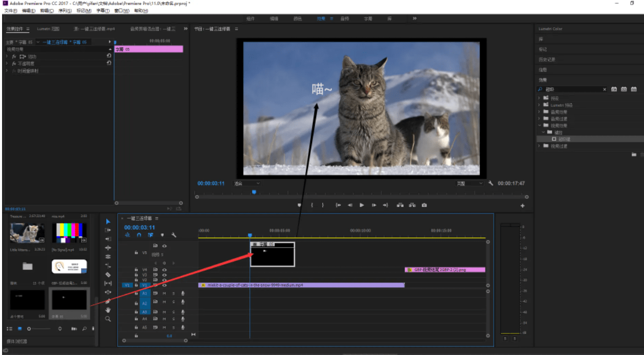This screenshot has height=355, width=644.
Task: Mute audio track A1
Action: click(164, 293)
